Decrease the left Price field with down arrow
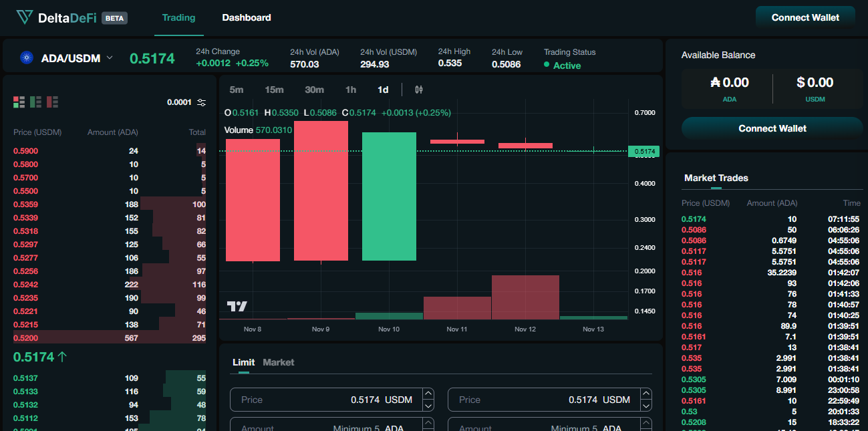Screen dimensions: 868x431 click(x=428, y=405)
